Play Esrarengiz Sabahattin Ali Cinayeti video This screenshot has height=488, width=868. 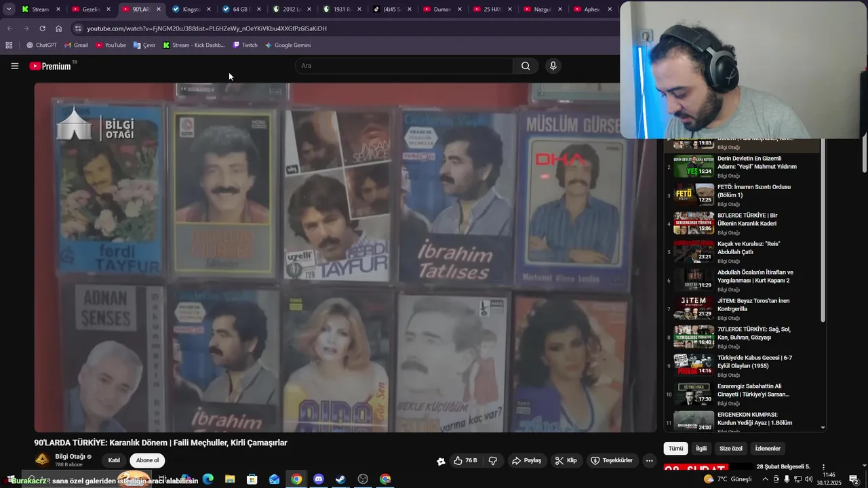(x=743, y=394)
